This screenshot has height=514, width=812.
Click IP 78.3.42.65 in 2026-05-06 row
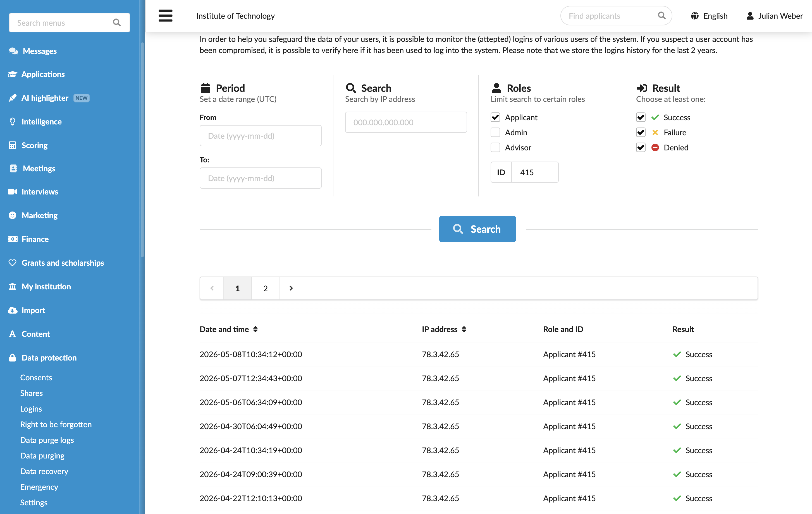point(440,402)
